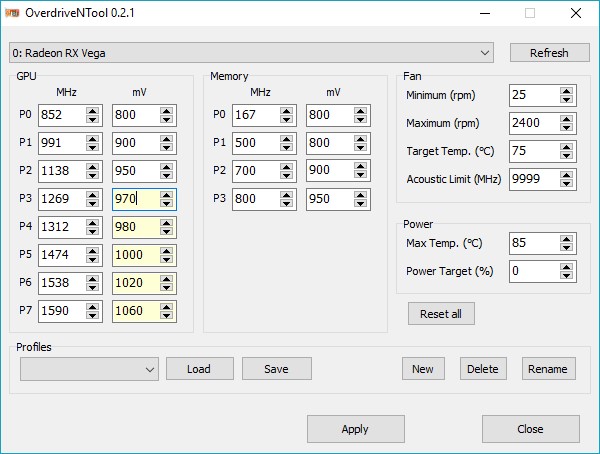600x454 pixels.
Task: Click the Reset all button
Action: (441, 314)
